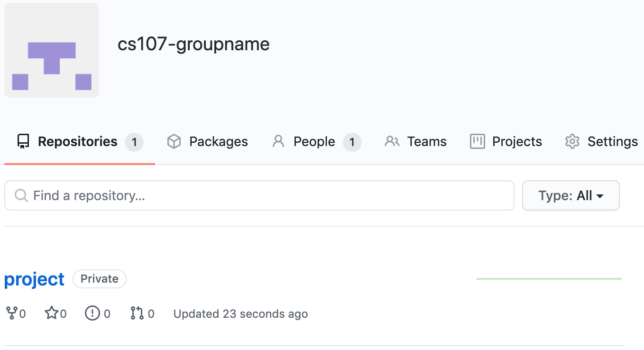Viewport: 644px width, 350px height.
Task: Click the People person icon
Action: coord(278,141)
